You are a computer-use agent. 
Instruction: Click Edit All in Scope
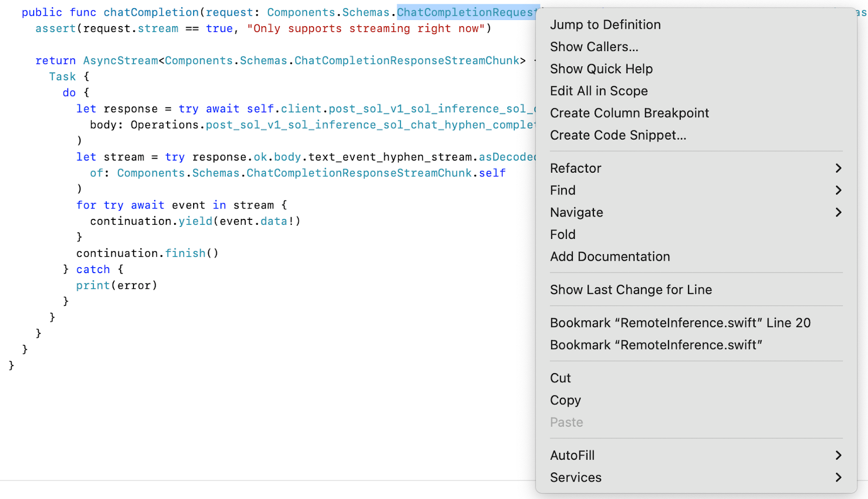click(x=598, y=91)
